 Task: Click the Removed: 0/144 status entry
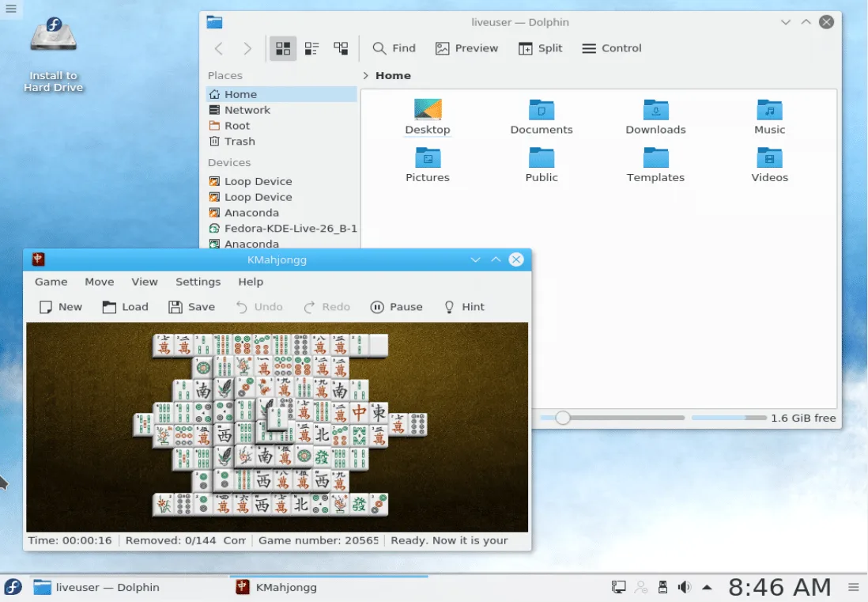point(171,540)
